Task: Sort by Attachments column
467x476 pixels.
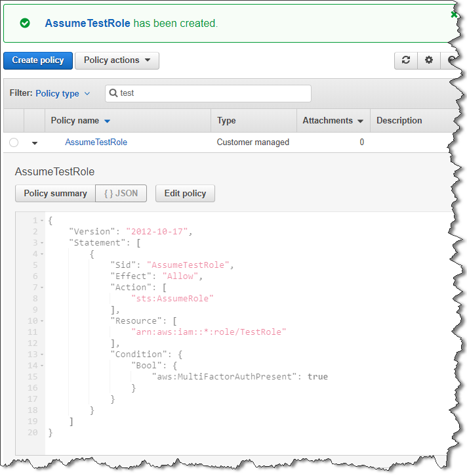Action: click(x=333, y=121)
